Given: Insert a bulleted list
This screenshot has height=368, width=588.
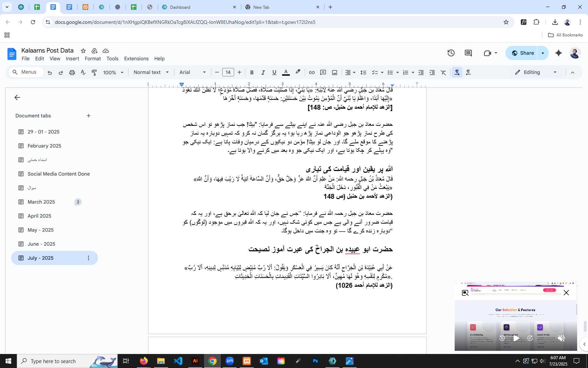Looking at the screenshot, I should (x=390, y=73).
